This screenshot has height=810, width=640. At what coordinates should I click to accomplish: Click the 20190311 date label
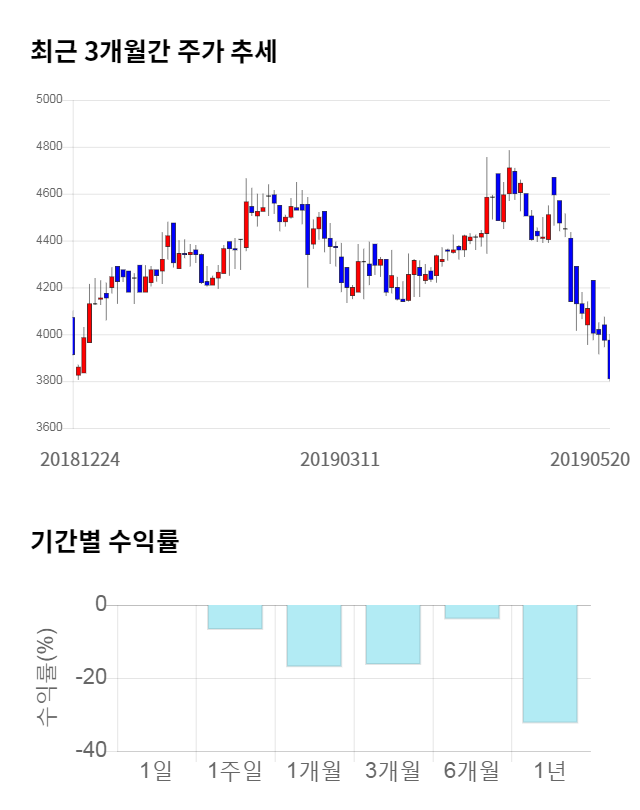coord(340,459)
